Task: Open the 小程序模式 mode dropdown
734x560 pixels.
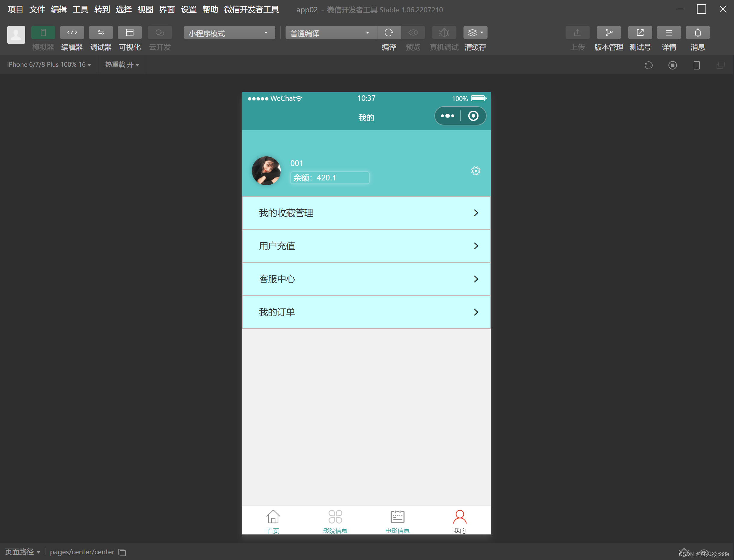Action: click(229, 33)
